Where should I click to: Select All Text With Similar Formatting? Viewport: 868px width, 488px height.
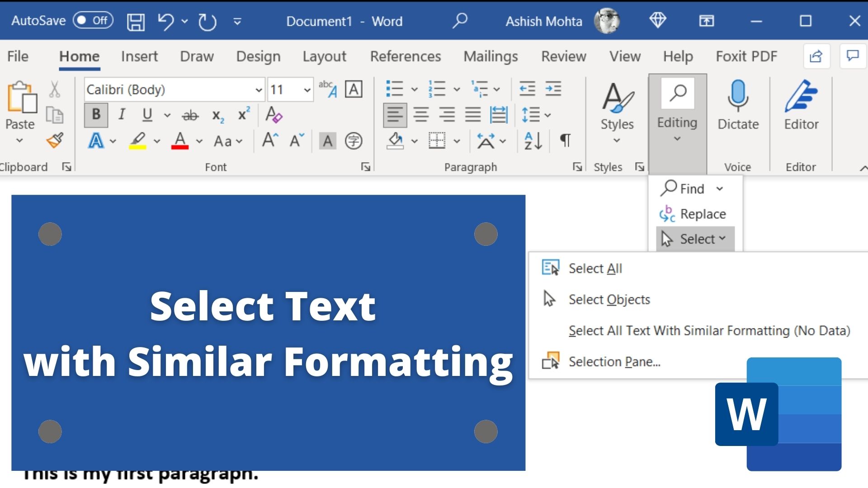click(710, 330)
